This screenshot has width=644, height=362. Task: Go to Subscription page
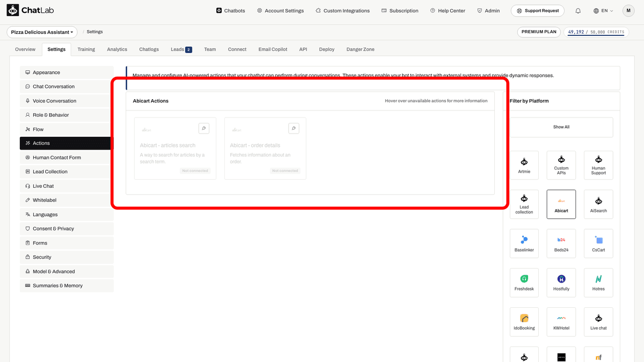[x=400, y=11]
